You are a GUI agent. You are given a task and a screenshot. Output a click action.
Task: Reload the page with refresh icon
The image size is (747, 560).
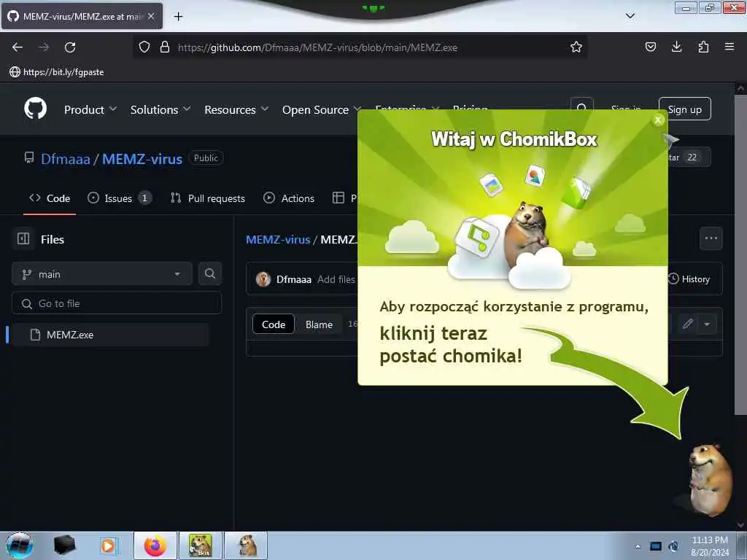coord(70,47)
